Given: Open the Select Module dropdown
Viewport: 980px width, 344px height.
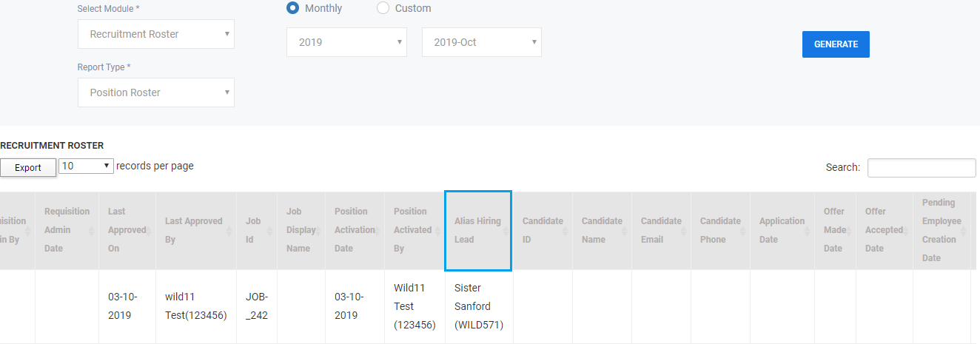Looking at the screenshot, I should [x=156, y=34].
